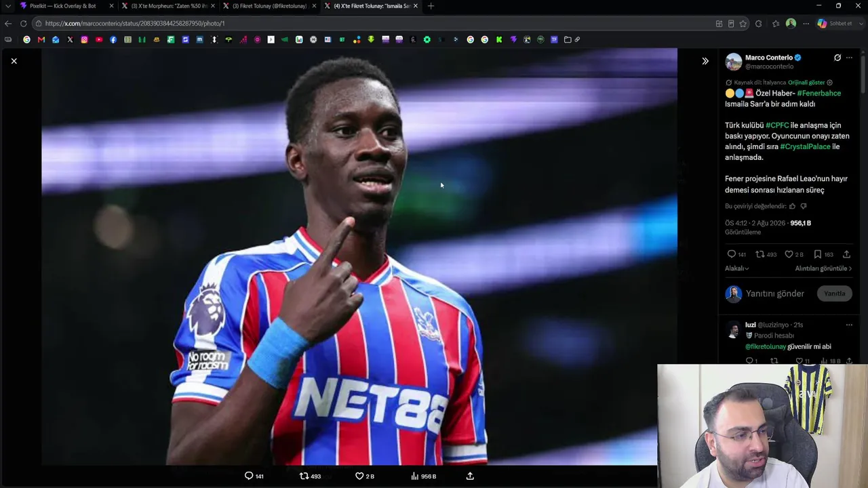Close the Fikret Tolunay (@fikretolunay) tab
868x488 pixels.
pyautogui.click(x=314, y=6)
